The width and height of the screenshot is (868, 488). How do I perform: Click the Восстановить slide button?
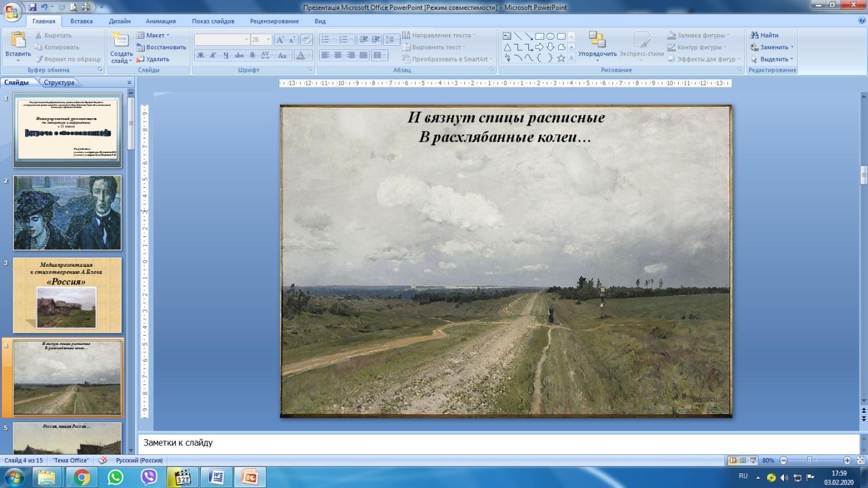(161, 47)
